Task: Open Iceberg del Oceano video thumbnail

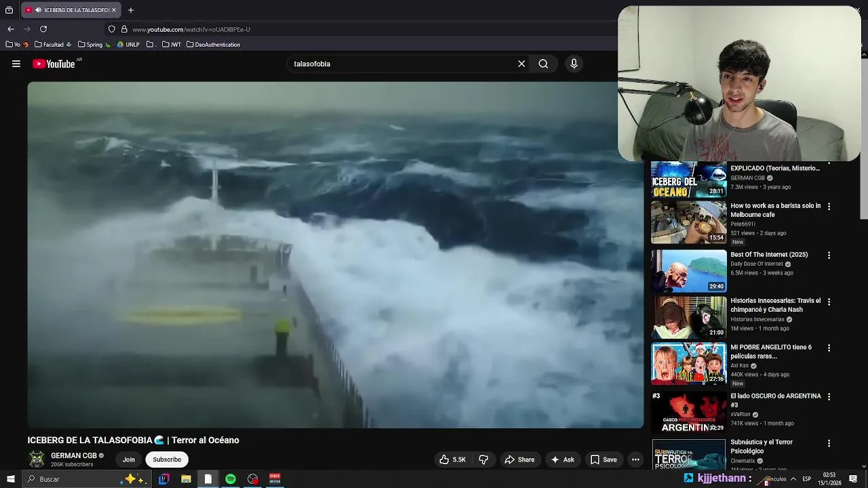Action: 688,180
